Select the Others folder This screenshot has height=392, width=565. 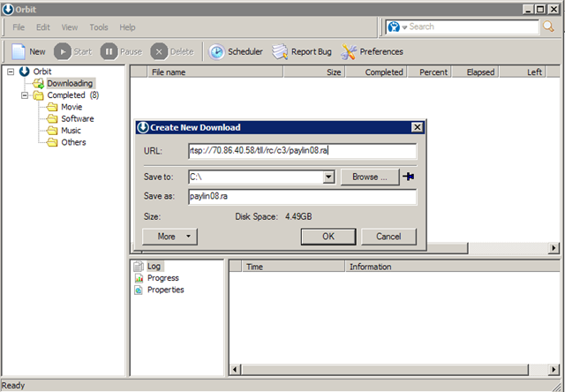(x=73, y=142)
